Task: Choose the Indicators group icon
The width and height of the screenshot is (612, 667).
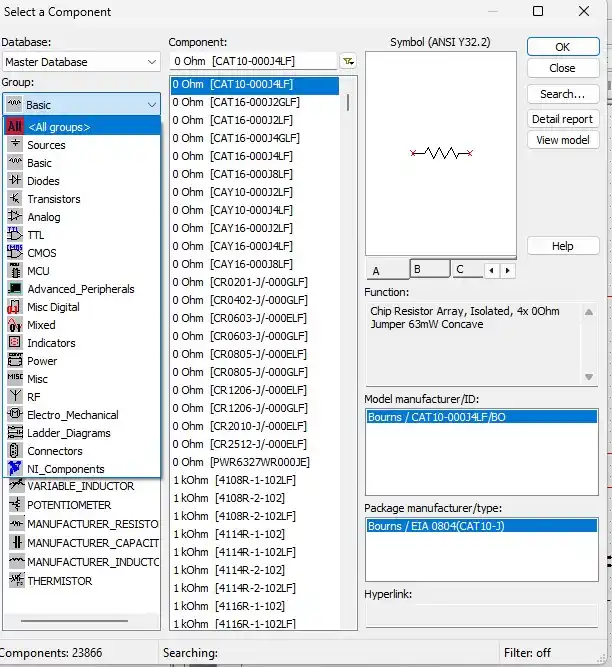Action: coord(15,342)
